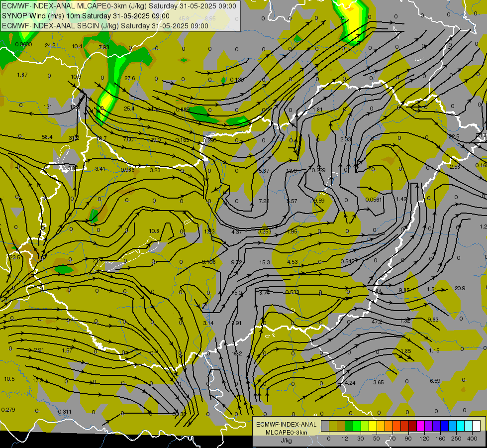Click the legend tick label '120'
Image resolution: width=487 pixels, height=448 pixels.
424,439
